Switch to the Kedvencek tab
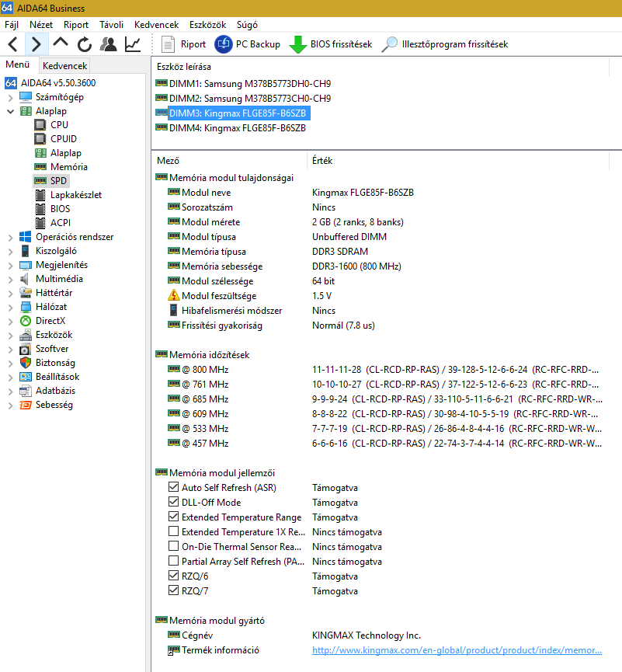 pyautogui.click(x=64, y=65)
